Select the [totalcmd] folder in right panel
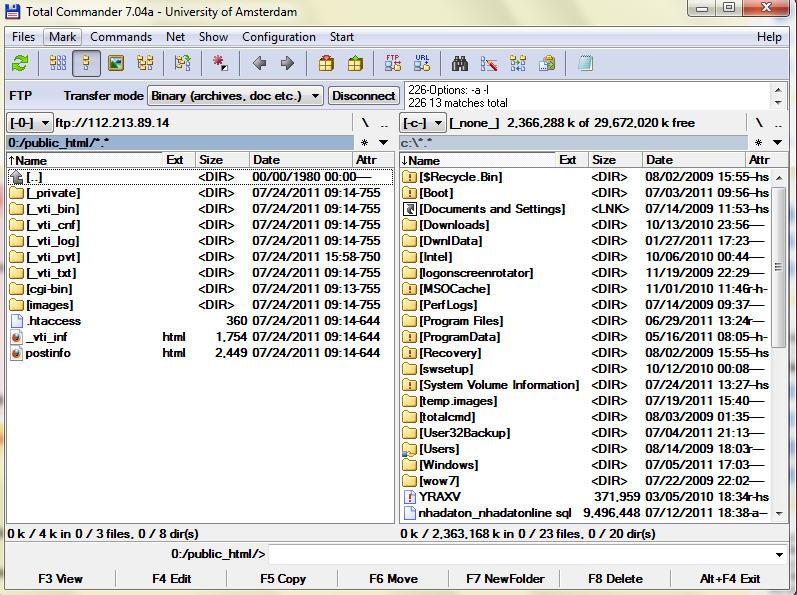The height and width of the screenshot is (595, 797). [x=586, y=417]
